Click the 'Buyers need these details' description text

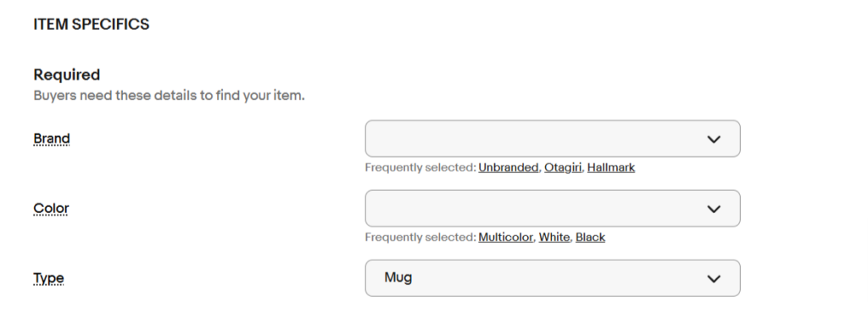click(169, 95)
